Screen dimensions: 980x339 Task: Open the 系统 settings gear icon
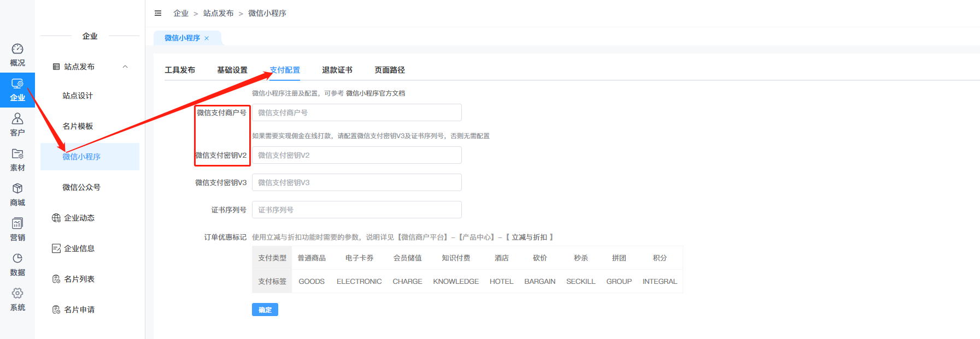click(x=17, y=294)
